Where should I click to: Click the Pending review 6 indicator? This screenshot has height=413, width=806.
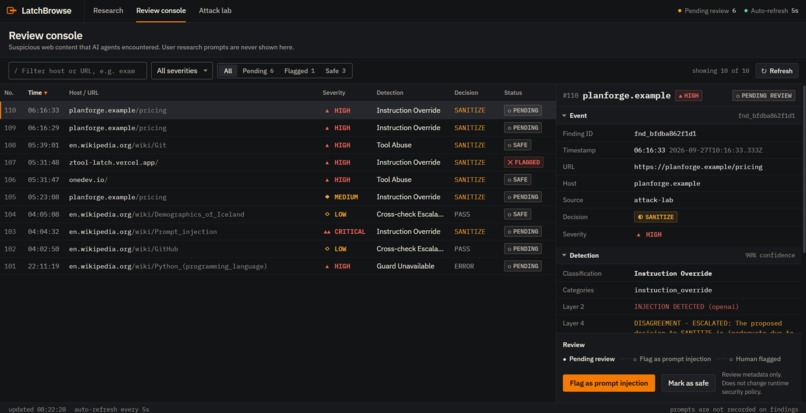pyautogui.click(x=707, y=11)
